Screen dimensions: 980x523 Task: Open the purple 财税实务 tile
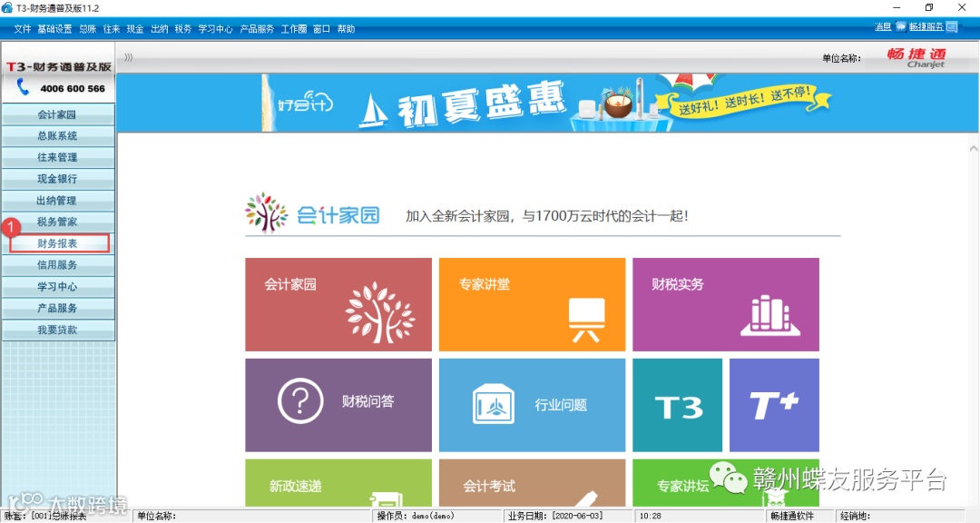726,305
